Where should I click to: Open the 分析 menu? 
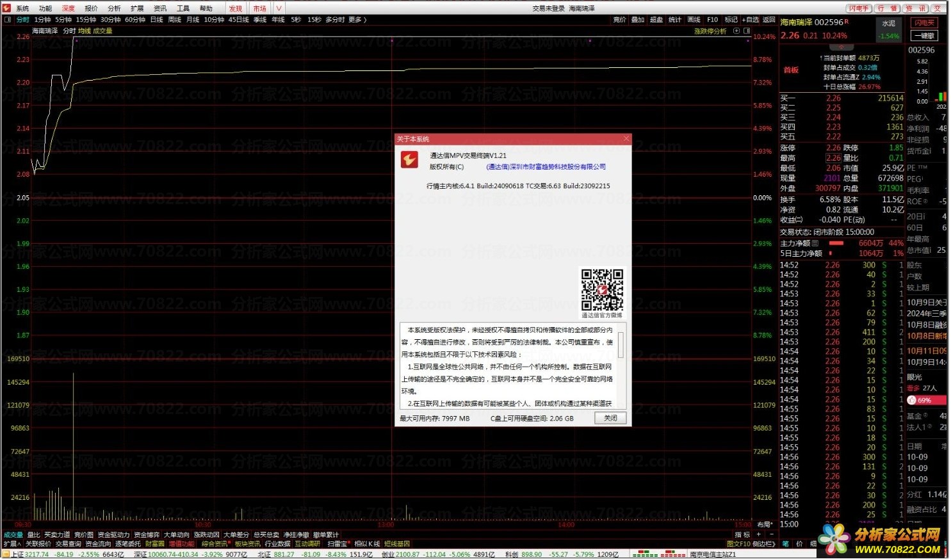pyautogui.click(x=114, y=8)
